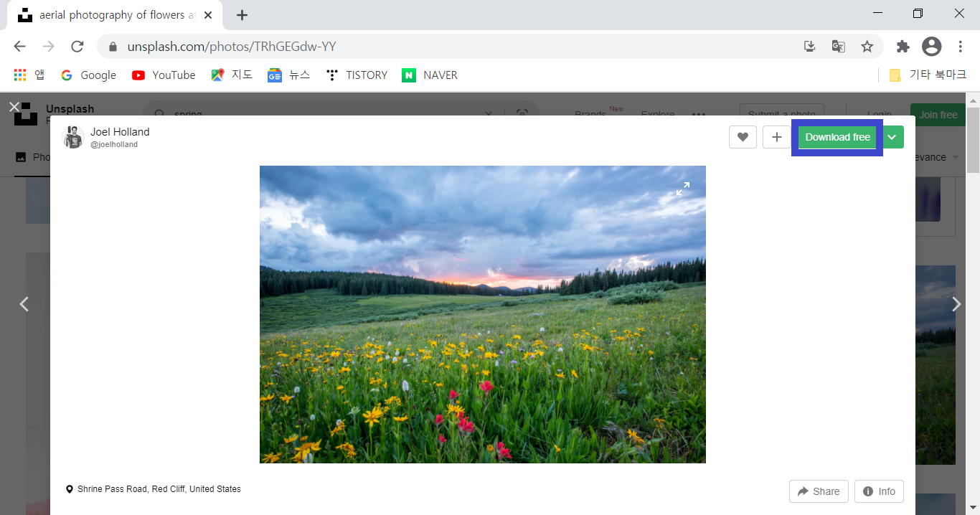Click Joel Holland's profile avatar
Screen dimensions: 980x515
click(x=73, y=137)
